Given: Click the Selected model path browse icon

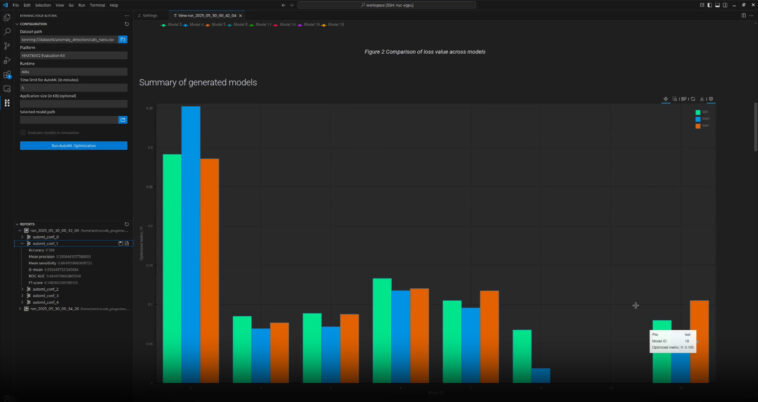Looking at the screenshot, I should (123, 119).
